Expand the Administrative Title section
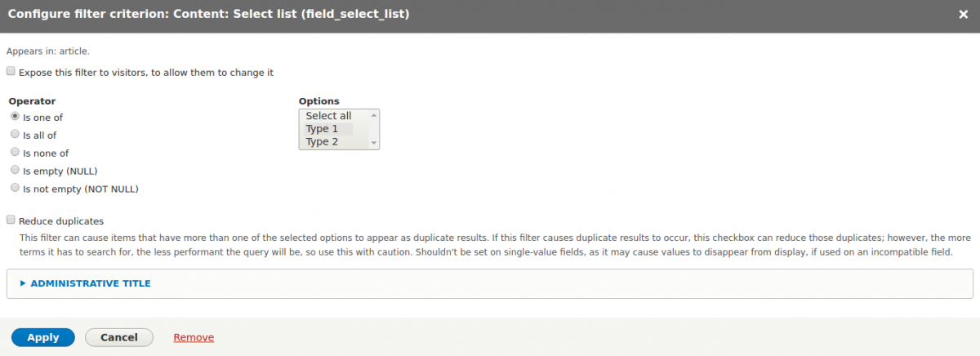The width and height of the screenshot is (980, 356). point(90,283)
